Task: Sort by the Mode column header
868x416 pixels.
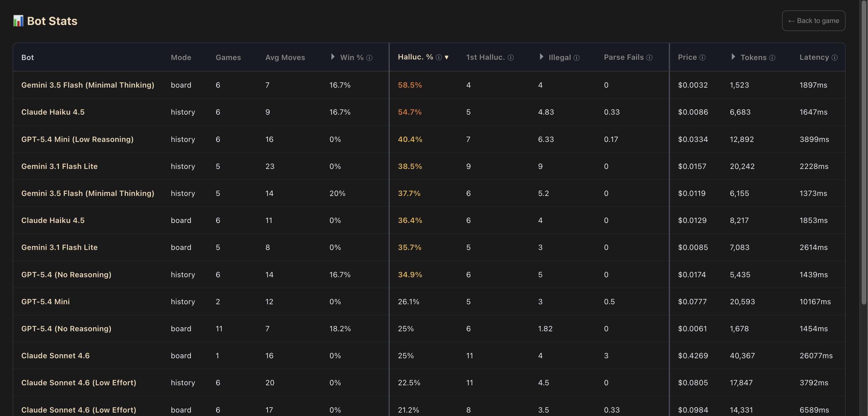Action: [x=181, y=57]
